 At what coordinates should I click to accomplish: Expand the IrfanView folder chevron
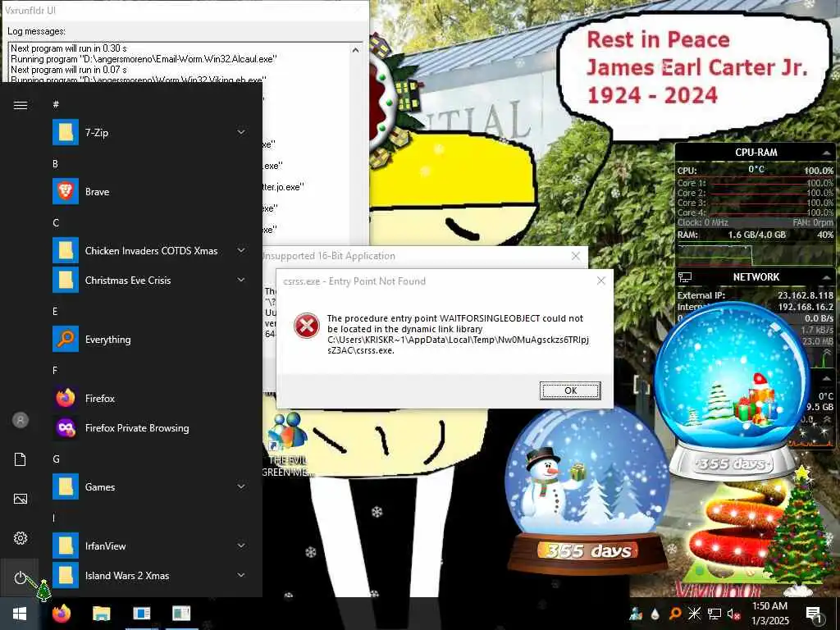(241, 546)
